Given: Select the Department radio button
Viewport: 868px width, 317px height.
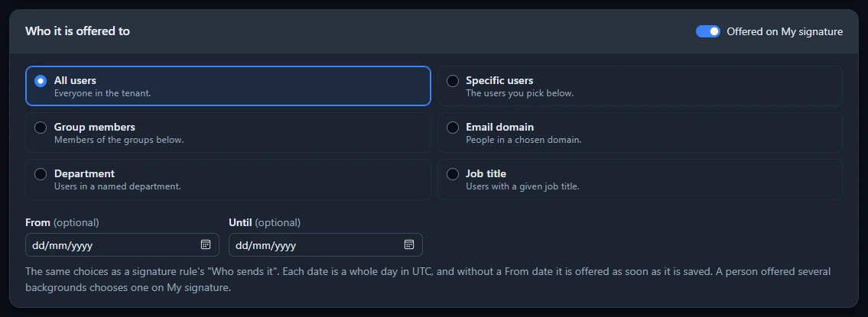Looking at the screenshot, I should coord(41,173).
